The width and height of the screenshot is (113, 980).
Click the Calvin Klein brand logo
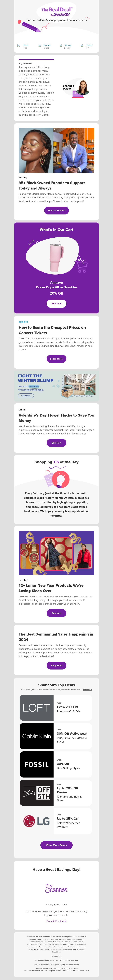[37, 736]
